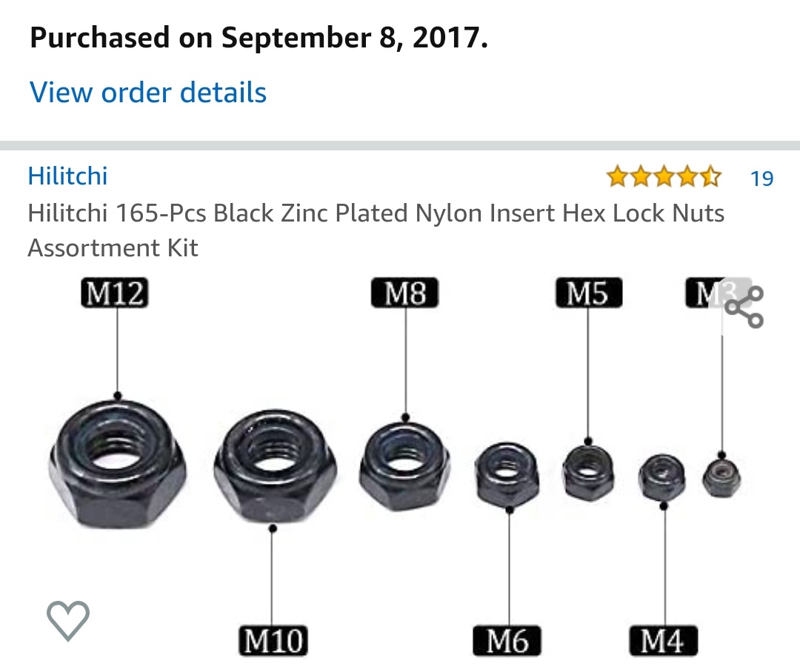The width and height of the screenshot is (800, 672).
Task: Tap the M6 label on image
Action: coord(507,641)
